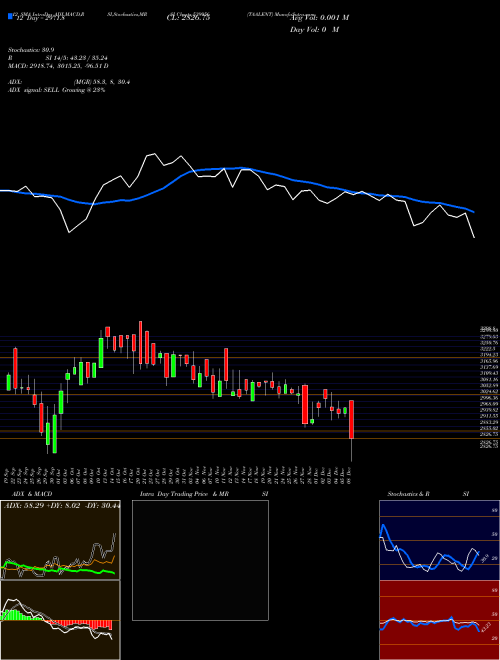The height and width of the screenshot is (660, 500).
Task: Click the RSI 14/5: 43.23 / 35.24 line
Action: 58,58
